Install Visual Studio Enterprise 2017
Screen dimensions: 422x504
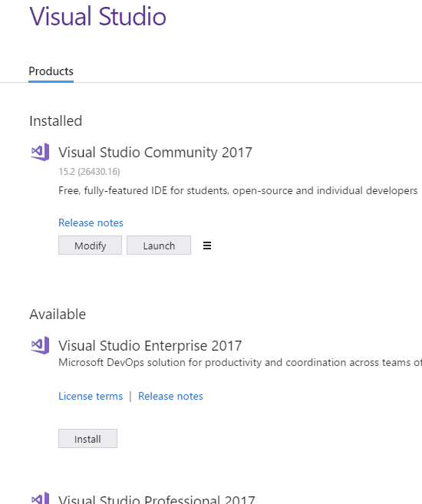tap(87, 439)
